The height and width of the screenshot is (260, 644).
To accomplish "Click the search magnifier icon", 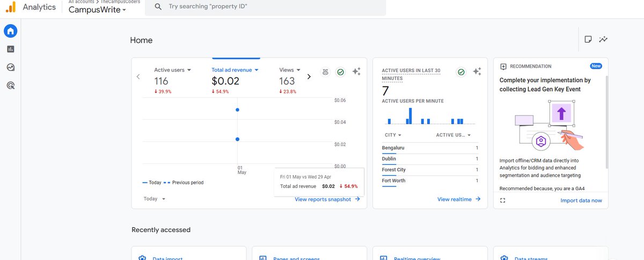I will pyautogui.click(x=158, y=6).
